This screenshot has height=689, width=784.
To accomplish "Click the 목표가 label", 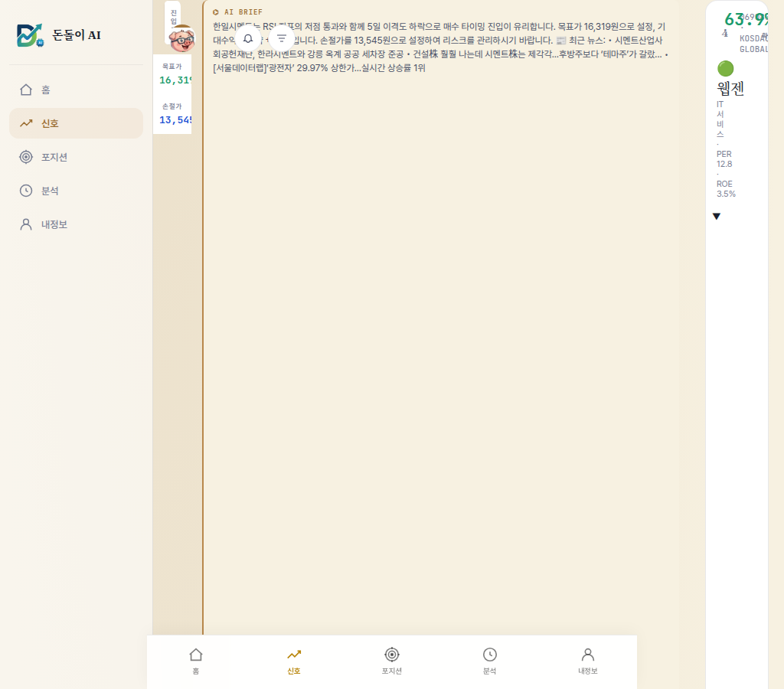I will pos(172,66).
